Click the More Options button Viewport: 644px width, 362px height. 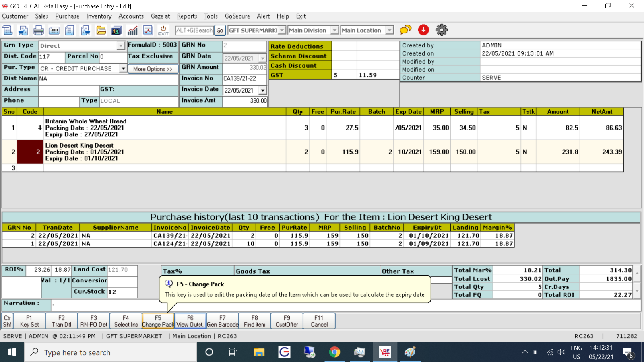pos(153,69)
